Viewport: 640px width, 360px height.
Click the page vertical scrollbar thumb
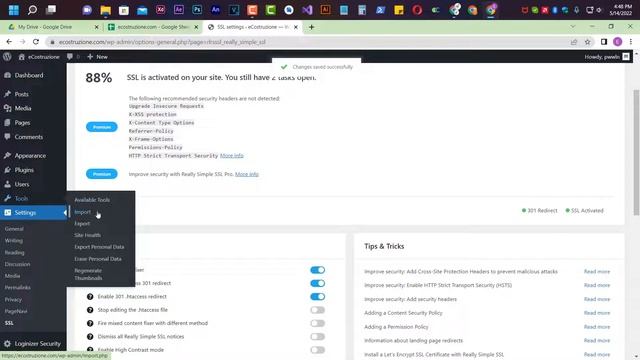pos(636,152)
